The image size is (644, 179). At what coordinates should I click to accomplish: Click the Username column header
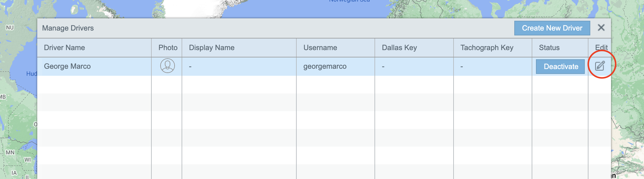point(320,48)
